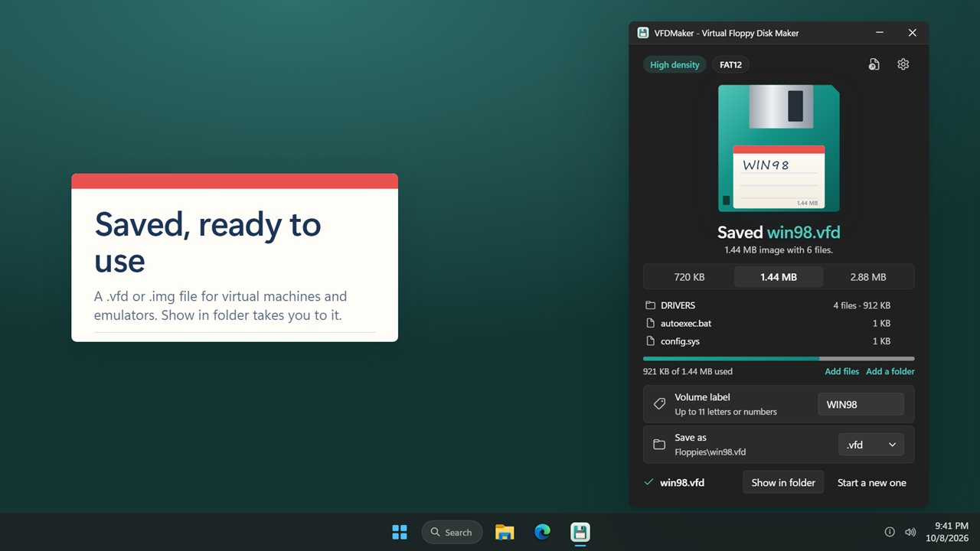Screen dimensions: 980x551
Task: Select the autoexec.bat row
Action: (779, 323)
